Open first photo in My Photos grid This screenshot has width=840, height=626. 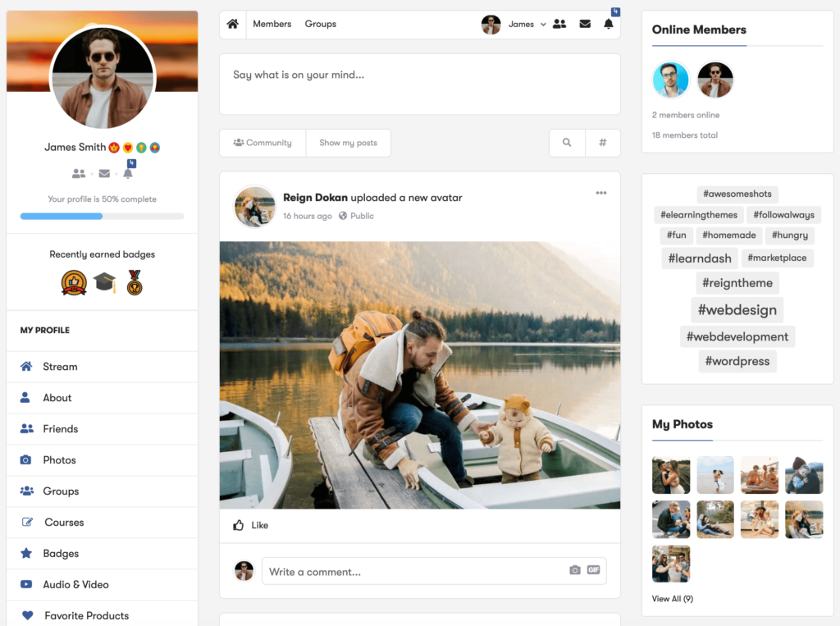671,475
